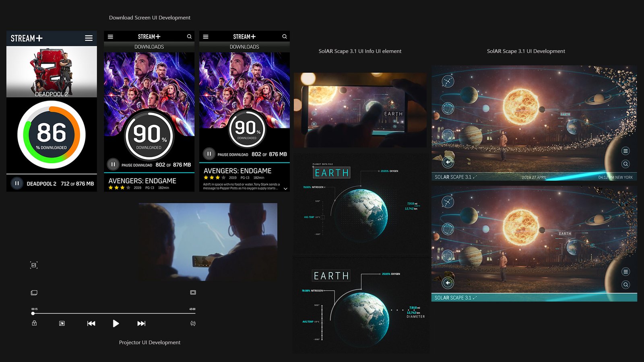Click the image capture frame icon
Viewport: 644px width, 362px height.
tap(34, 265)
